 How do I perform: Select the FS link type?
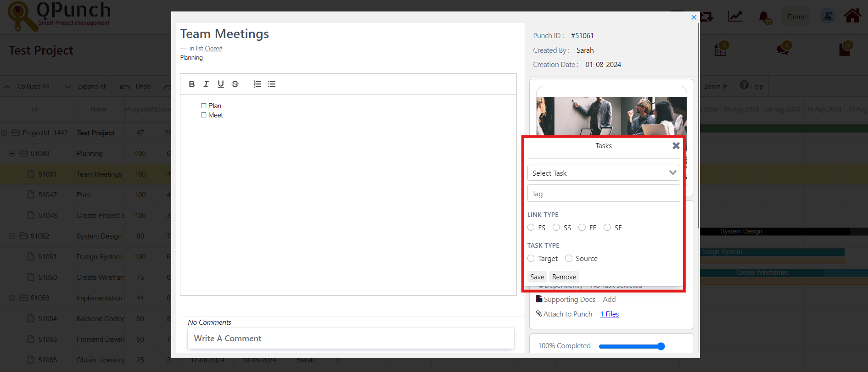coord(531,228)
